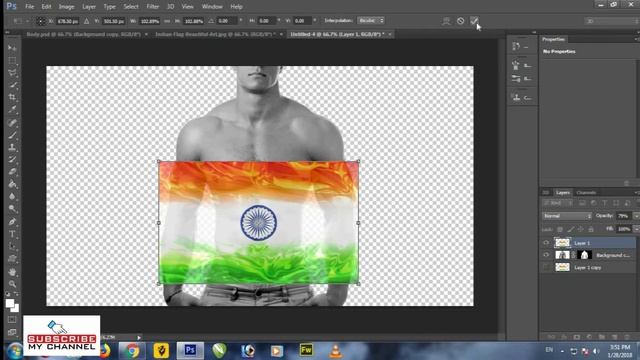Image resolution: width=640 pixels, height=360 pixels.
Task: Click the foreground color swatch
Action: pyautogui.click(x=10, y=304)
